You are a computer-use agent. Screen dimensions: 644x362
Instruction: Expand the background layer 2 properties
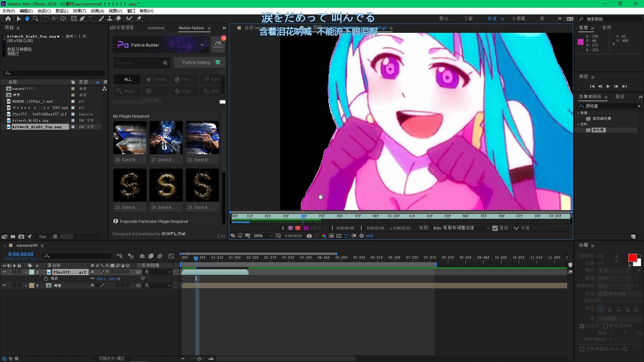tap(26, 286)
